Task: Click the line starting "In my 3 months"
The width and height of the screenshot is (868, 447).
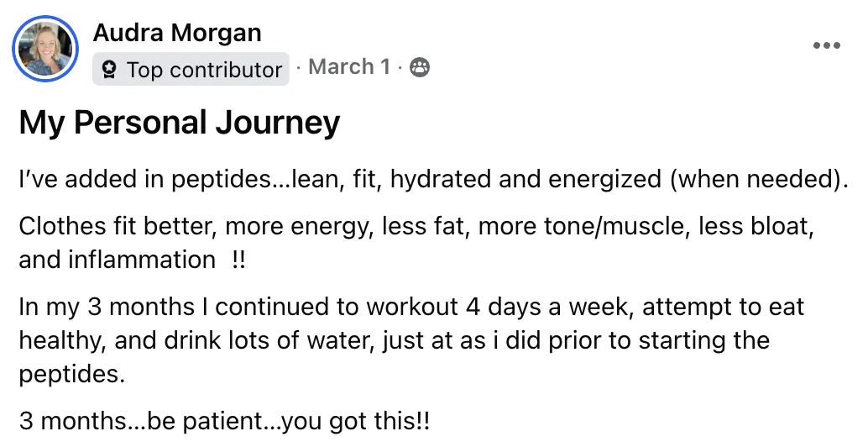Action: [411, 307]
